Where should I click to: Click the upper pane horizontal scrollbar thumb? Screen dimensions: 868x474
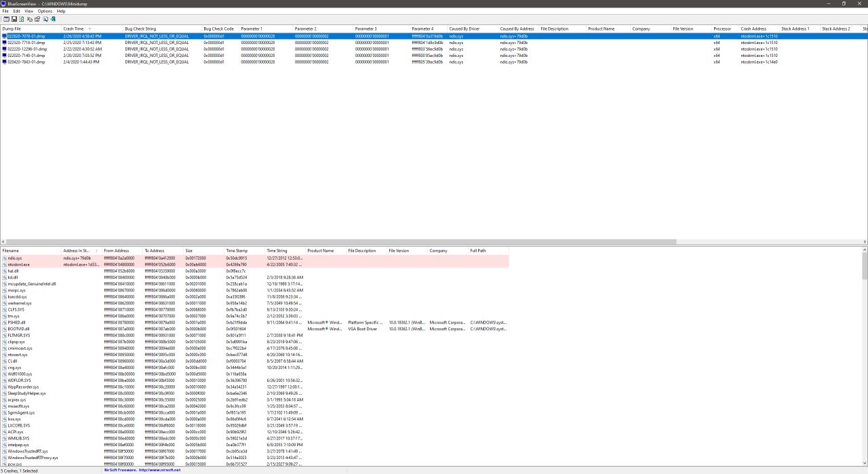pos(341,242)
